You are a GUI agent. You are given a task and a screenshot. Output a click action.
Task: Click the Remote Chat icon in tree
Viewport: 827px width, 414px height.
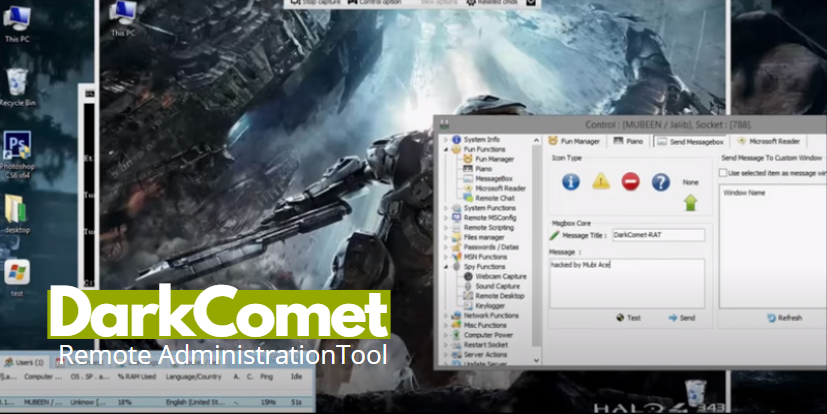coord(468,198)
